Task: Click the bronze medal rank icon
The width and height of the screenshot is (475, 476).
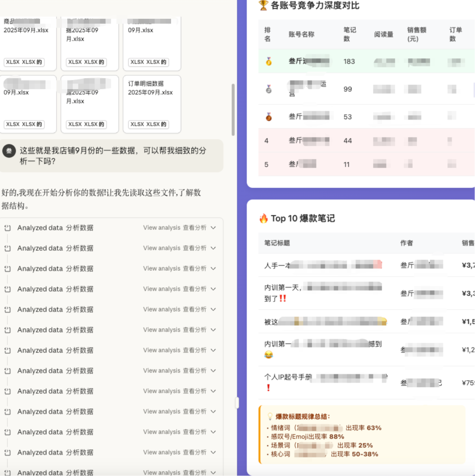Action: pos(269,117)
